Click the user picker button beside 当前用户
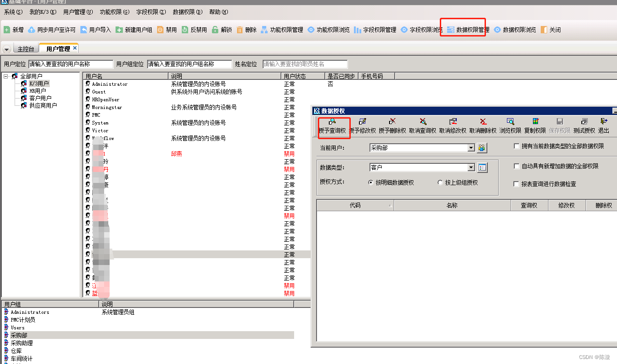This screenshot has width=617, height=364. 483,148
